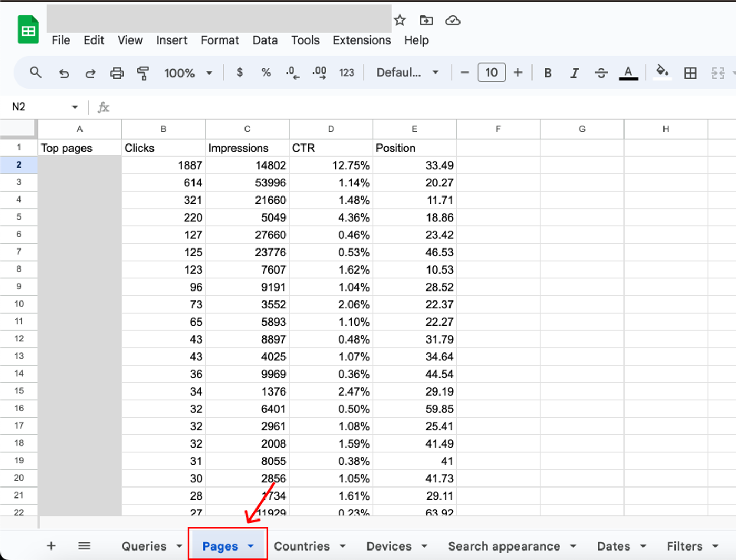
Task: Decrease decimal places
Action: pyautogui.click(x=292, y=73)
